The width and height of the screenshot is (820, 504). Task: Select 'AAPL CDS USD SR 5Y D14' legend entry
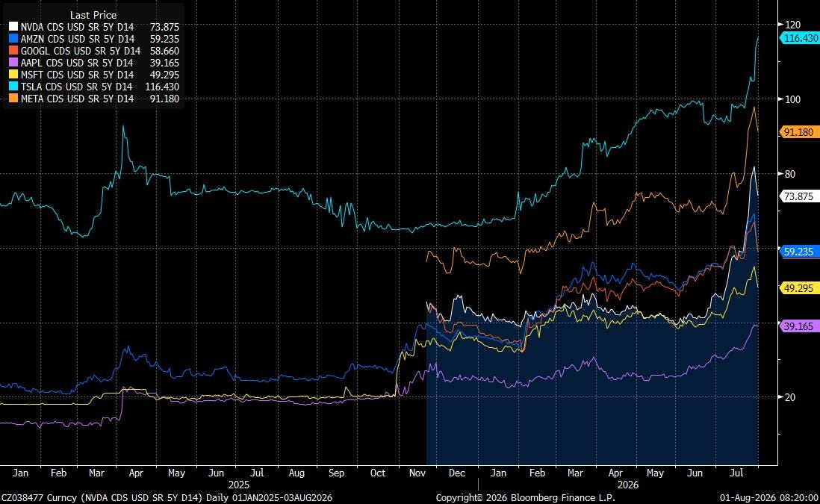(x=77, y=63)
